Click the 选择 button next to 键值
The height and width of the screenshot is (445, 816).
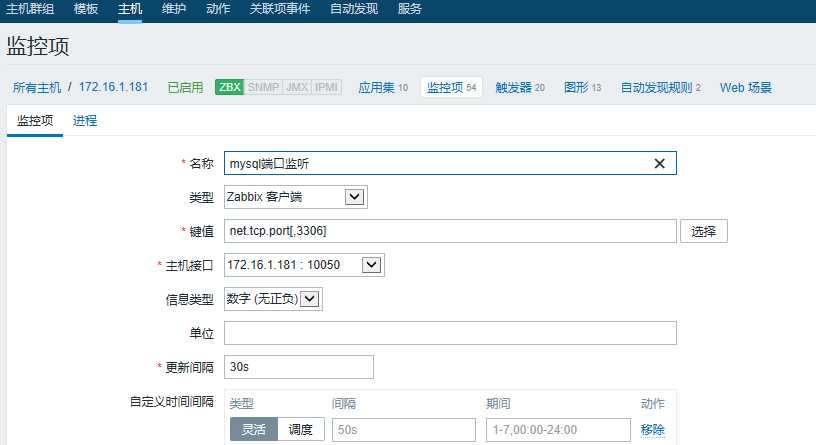[704, 231]
